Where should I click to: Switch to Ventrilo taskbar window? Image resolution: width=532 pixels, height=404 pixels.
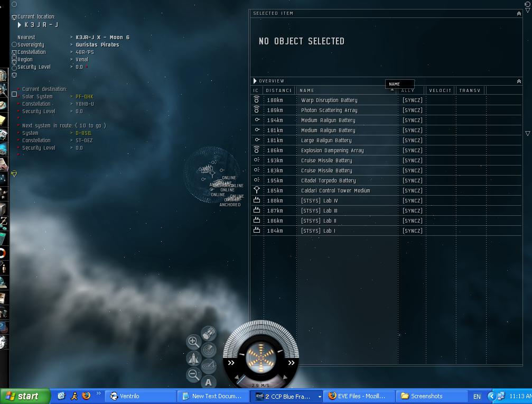(x=141, y=396)
